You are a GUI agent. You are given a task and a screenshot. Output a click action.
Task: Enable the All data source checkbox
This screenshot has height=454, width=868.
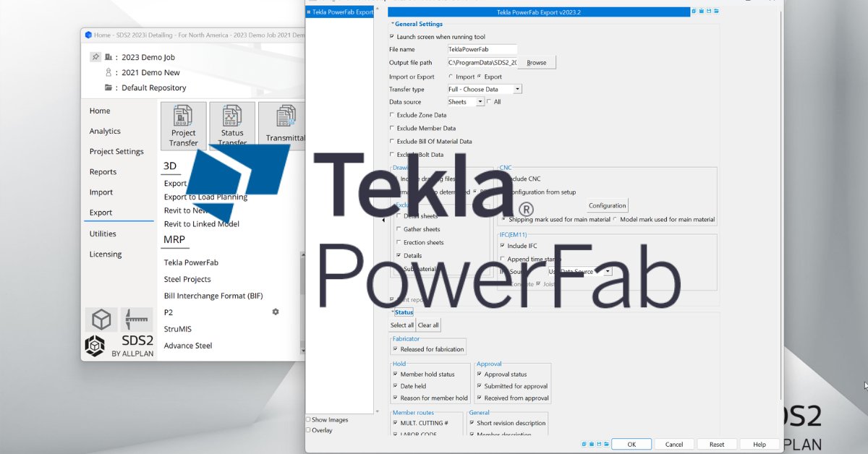tap(490, 102)
